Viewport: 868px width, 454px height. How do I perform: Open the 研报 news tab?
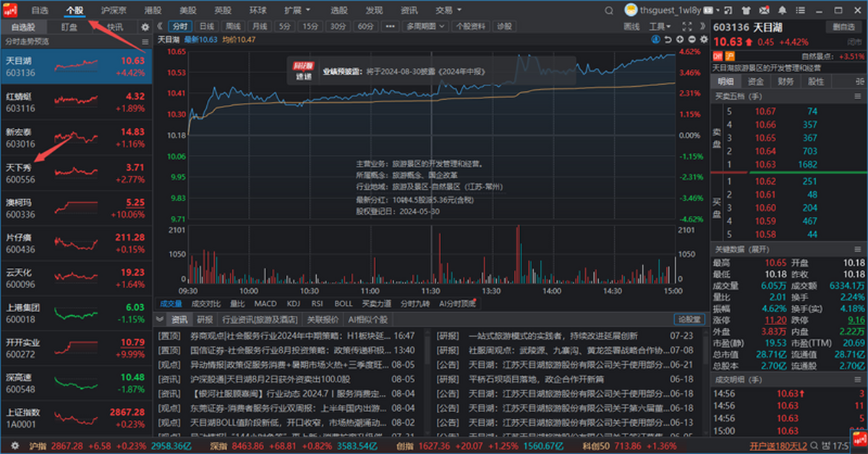[x=205, y=319]
